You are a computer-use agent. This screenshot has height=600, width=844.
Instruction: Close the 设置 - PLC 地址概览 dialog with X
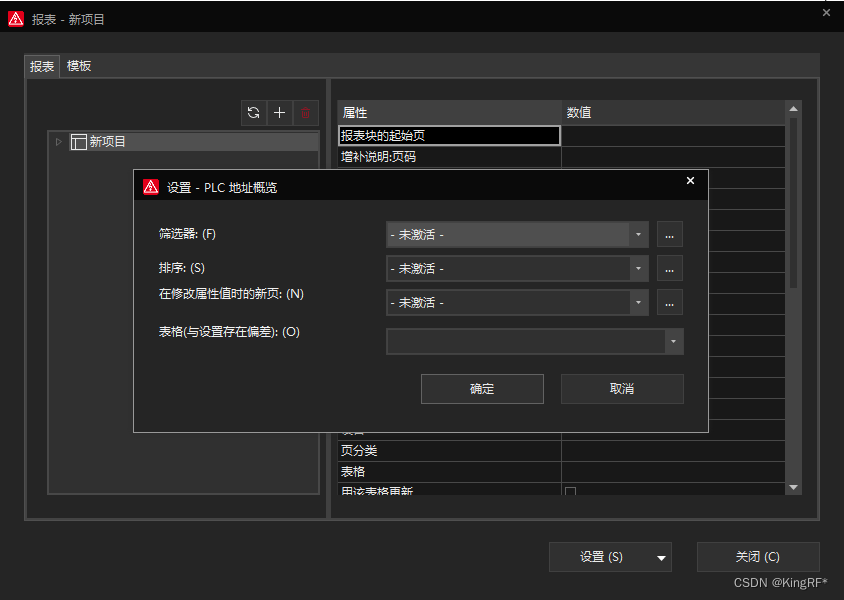(690, 181)
